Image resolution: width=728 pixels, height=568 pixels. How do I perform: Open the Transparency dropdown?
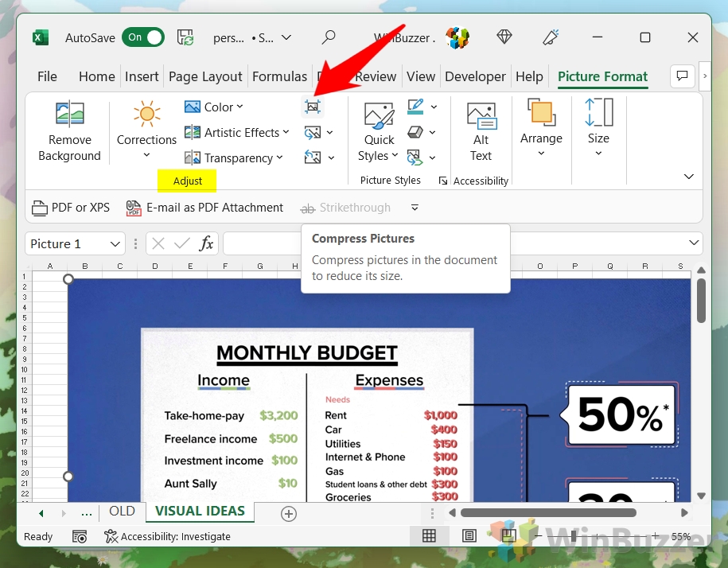(x=234, y=158)
